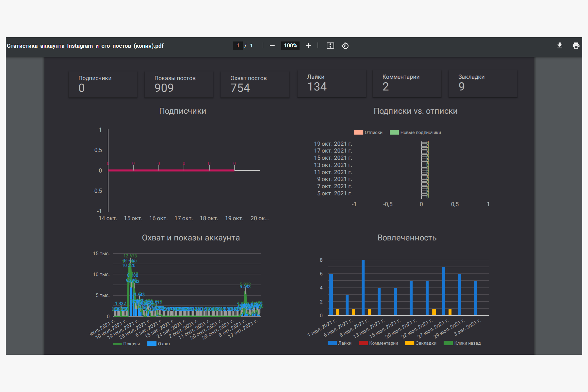
Task: Click the Подписчики chart title
Action: click(x=183, y=111)
